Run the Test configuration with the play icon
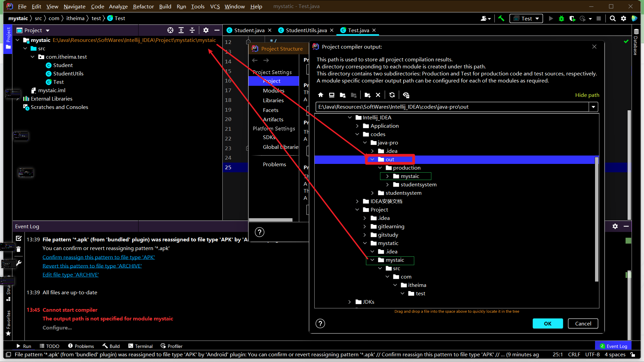The width and height of the screenshot is (644, 362). coord(551,18)
